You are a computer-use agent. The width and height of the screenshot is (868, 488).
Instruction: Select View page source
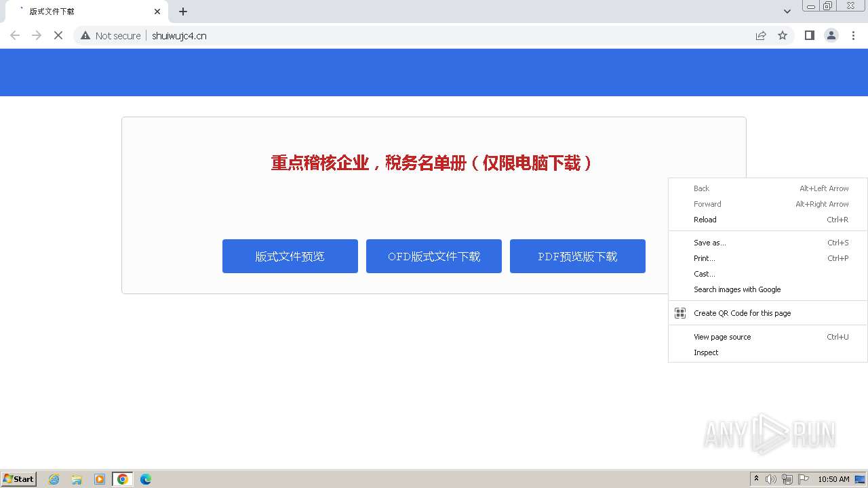click(768, 337)
